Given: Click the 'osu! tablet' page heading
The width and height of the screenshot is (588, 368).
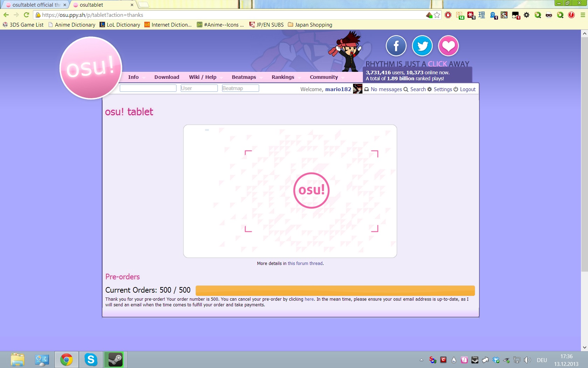Looking at the screenshot, I should 129,112.
